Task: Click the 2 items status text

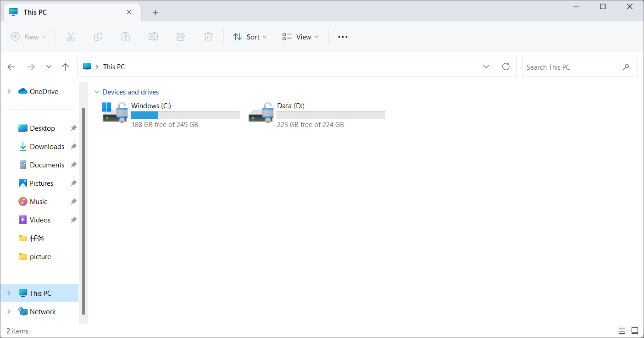Action: pyautogui.click(x=17, y=331)
